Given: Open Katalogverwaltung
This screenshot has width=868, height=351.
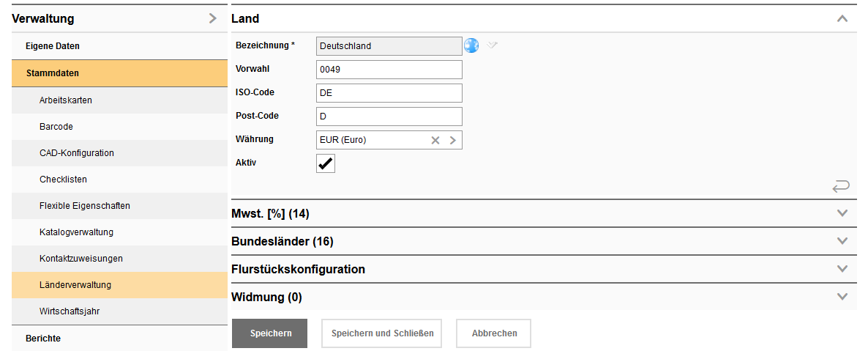Looking at the screenshot, I should pyautogui.click(x=119, y=232).
